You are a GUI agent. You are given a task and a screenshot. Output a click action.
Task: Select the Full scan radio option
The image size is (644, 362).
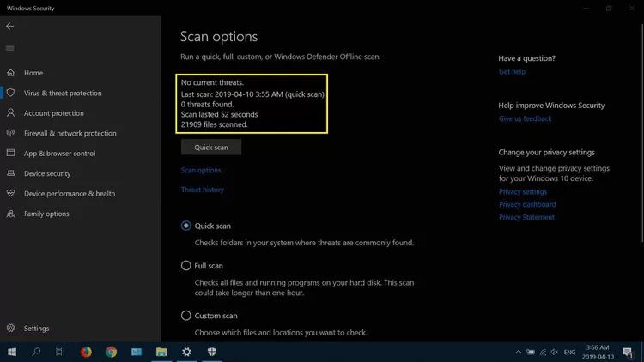pyautogui.click(x=186, y=266)
